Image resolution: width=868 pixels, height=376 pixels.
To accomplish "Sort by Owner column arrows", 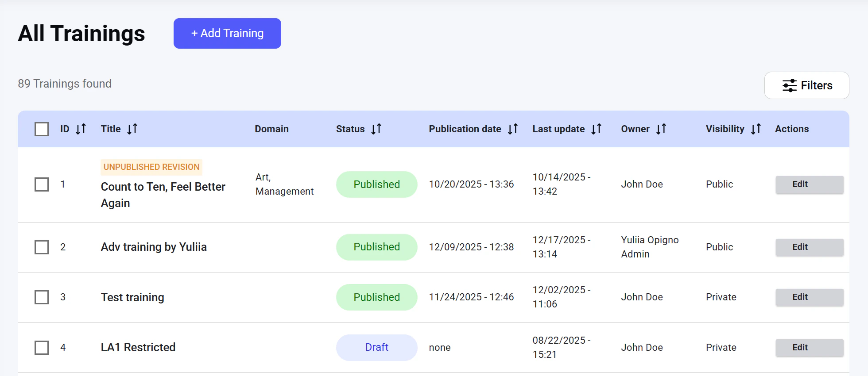I will 661,129.
